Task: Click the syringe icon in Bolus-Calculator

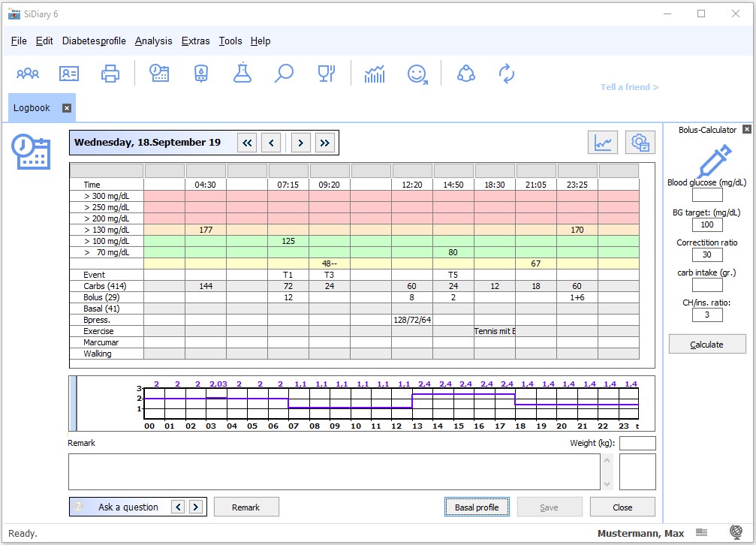Action: (715, 160)
